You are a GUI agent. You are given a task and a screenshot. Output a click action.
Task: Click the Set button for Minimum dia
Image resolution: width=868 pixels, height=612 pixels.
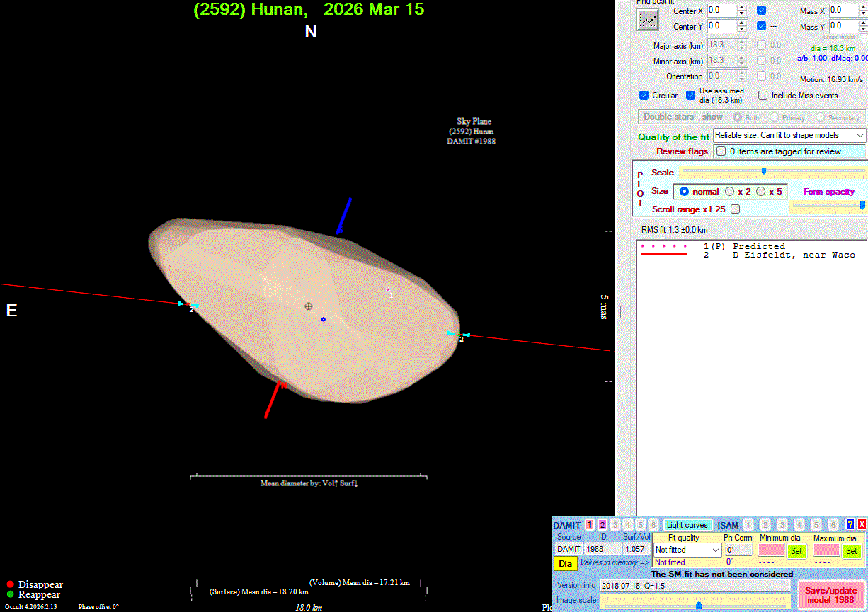point(796,550)
